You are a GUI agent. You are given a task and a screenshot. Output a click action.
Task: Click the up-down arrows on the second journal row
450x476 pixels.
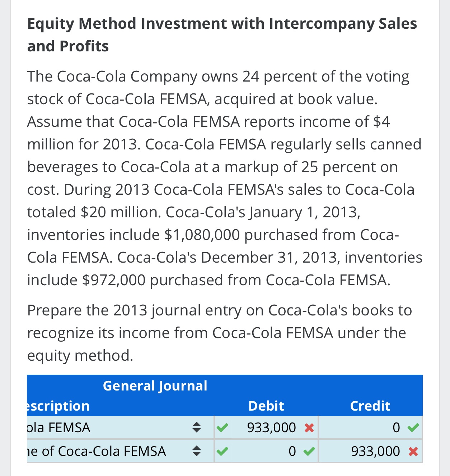(196, 451)
